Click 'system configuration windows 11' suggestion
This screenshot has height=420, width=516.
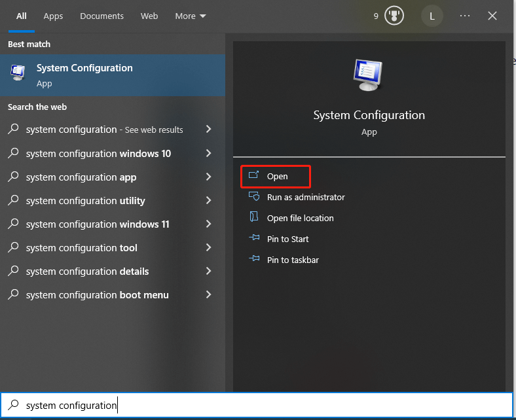[x=98, y=224]
